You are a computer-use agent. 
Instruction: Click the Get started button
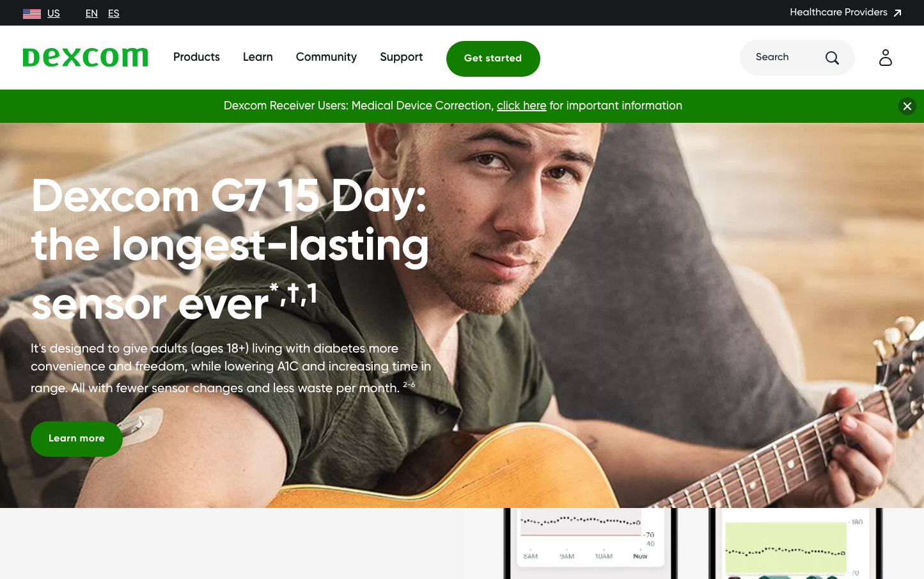tap(493, 58)
